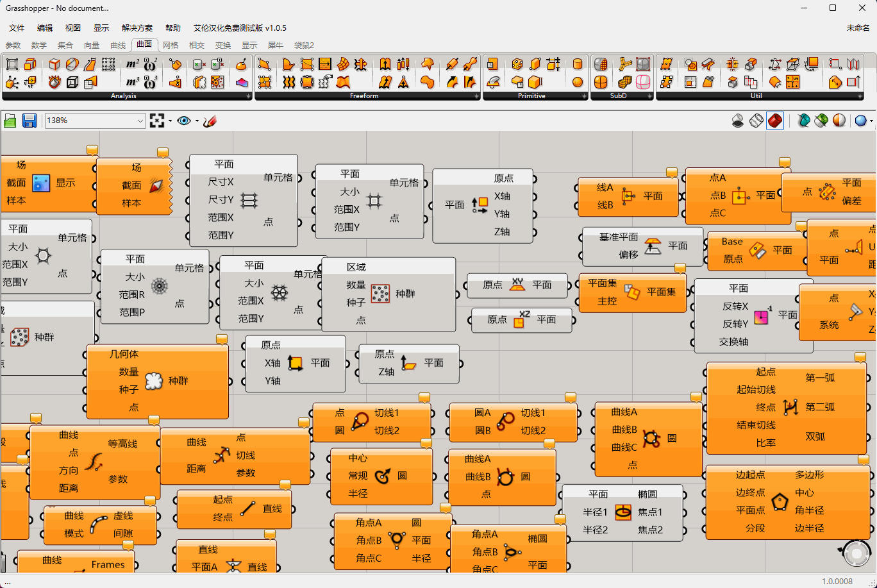Toggle the teal selected-only preview button

coord(803,121)
